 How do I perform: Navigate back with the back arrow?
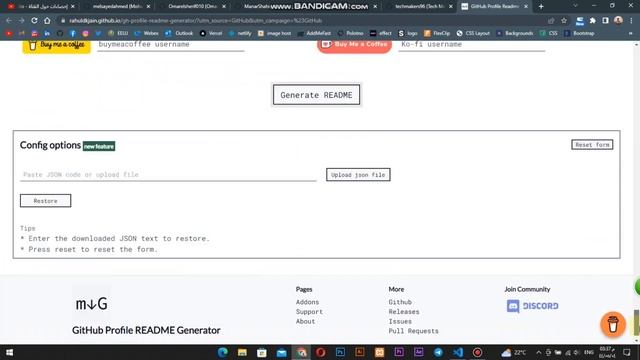pyautogui.click(x=9, y=20)
